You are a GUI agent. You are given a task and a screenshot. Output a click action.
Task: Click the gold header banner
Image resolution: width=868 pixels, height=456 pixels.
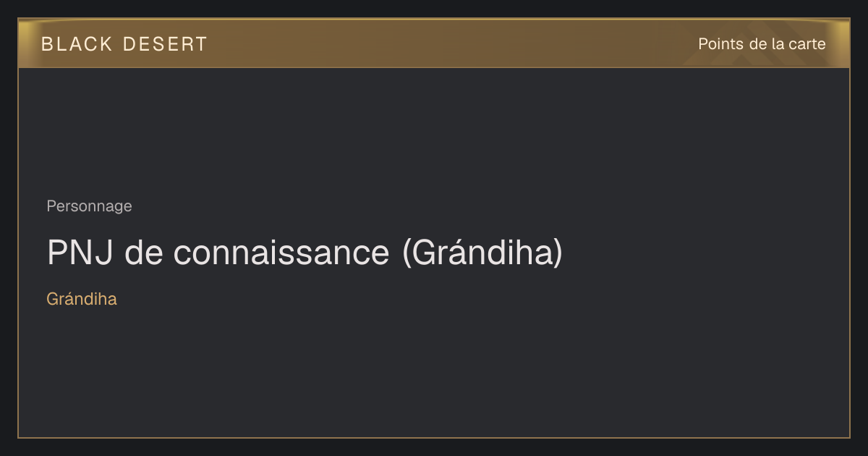(434, 43)
